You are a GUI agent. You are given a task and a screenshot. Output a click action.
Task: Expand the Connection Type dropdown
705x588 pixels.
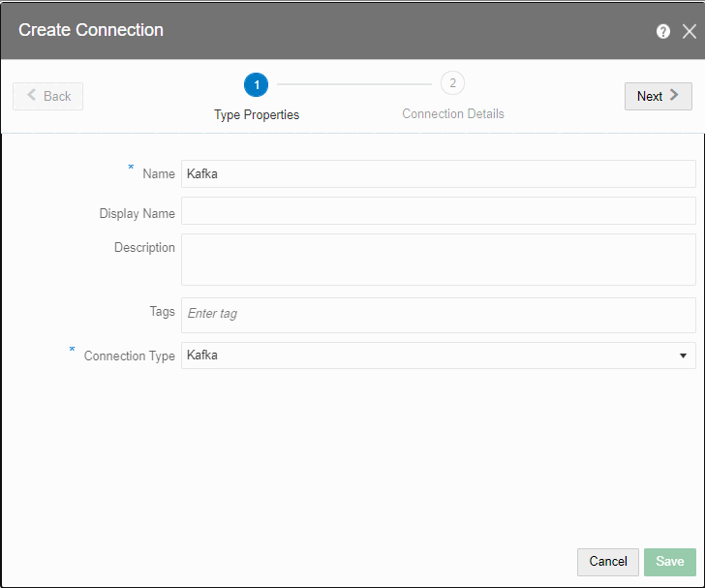438,356
